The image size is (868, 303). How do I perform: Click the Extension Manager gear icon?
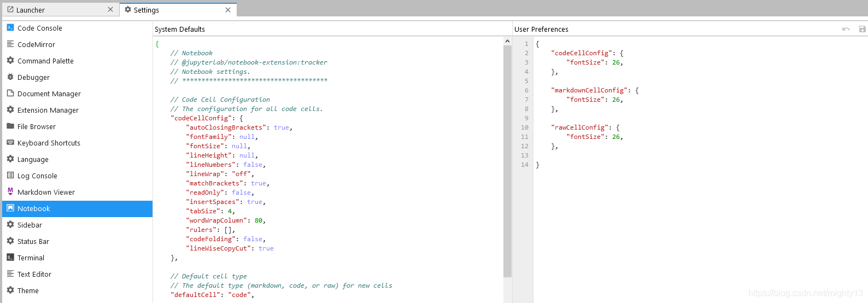pyautogui.click(x=10, y=109)
